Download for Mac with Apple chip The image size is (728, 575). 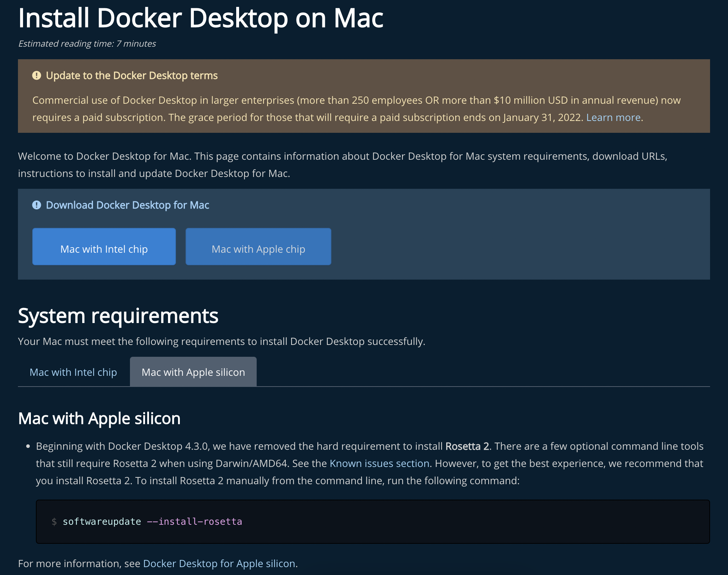click(258, 247)
